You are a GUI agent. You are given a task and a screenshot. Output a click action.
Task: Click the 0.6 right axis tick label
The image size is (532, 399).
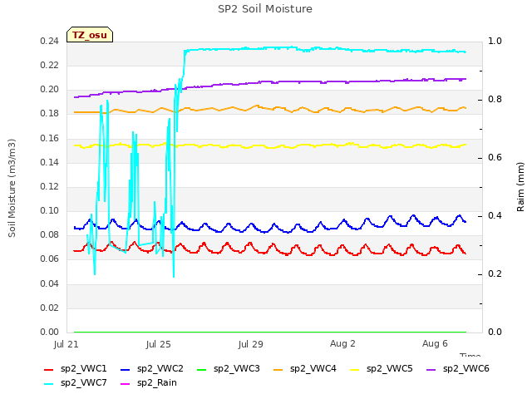pyautogui.click(x=495, y=158)
